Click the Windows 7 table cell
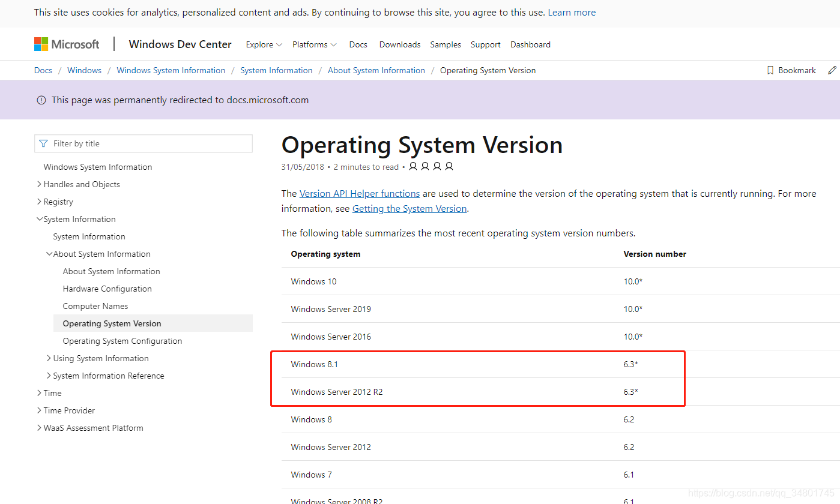 point(312,475)
